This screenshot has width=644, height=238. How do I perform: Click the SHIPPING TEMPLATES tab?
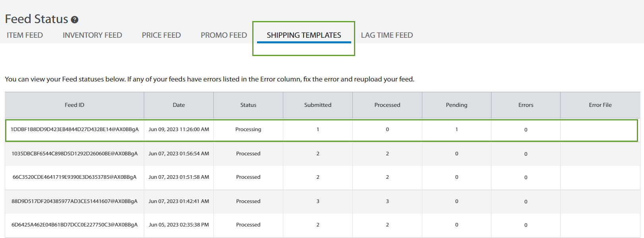pos(304,35)
